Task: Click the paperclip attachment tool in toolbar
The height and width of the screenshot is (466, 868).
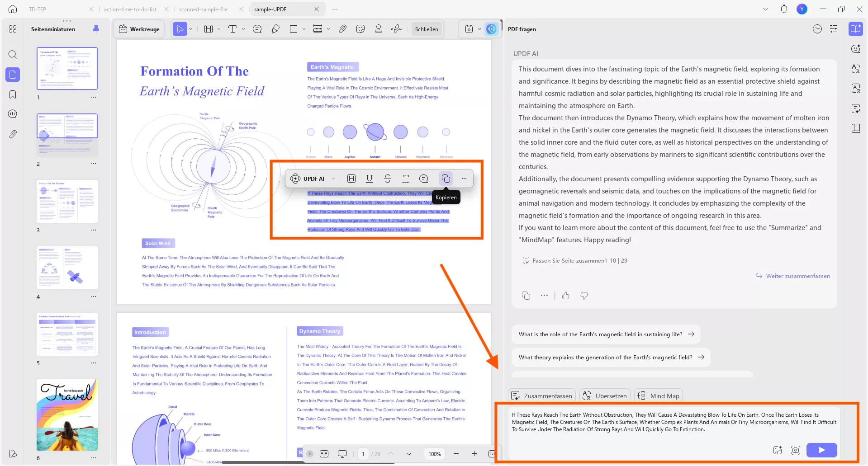Action: pos(343,29)
